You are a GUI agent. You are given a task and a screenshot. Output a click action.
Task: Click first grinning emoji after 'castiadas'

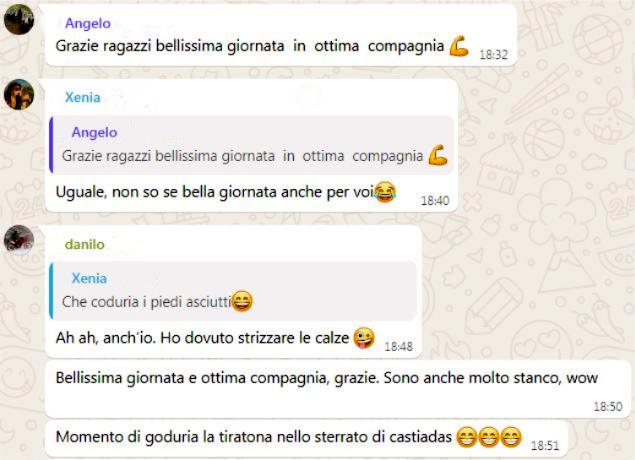(x=467, y=437)
